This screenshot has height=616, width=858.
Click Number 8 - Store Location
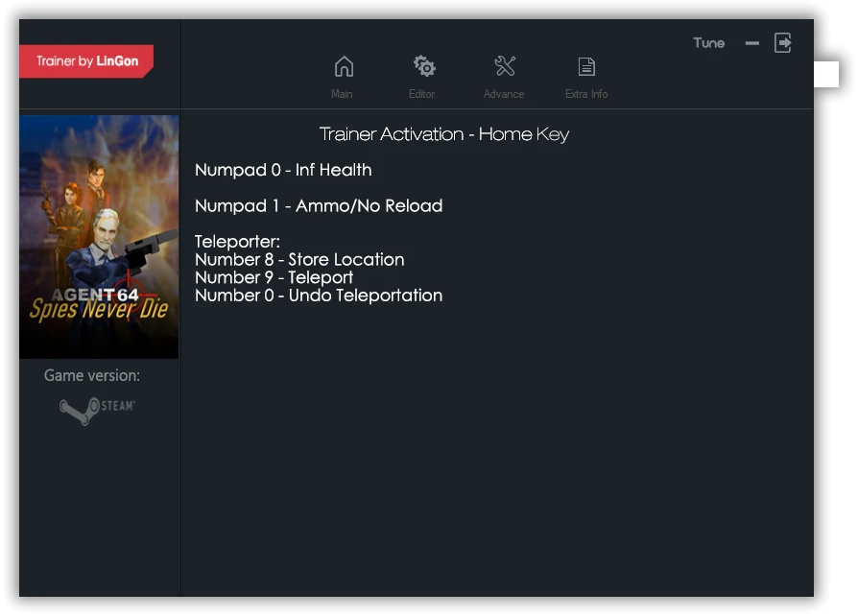tap(299, 259)
